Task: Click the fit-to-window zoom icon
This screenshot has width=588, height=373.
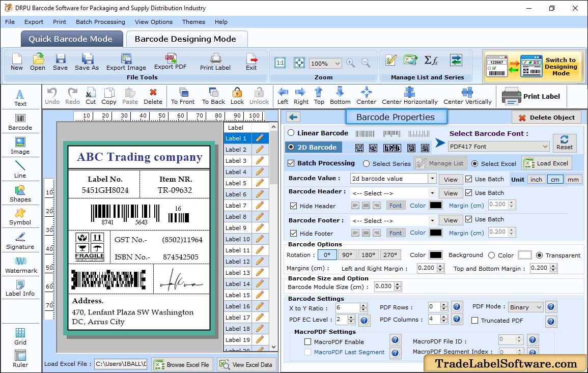Action: pos(299,63)
